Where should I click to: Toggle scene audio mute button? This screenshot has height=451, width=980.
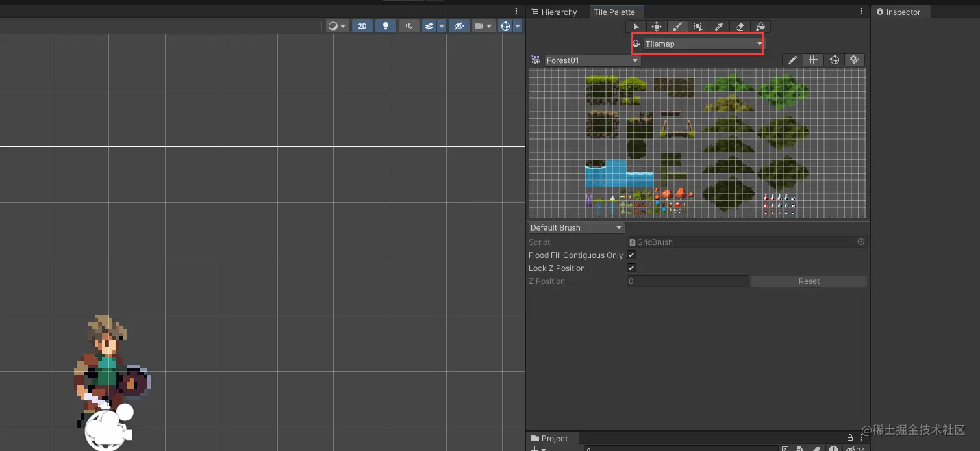[x=408, y=26]
